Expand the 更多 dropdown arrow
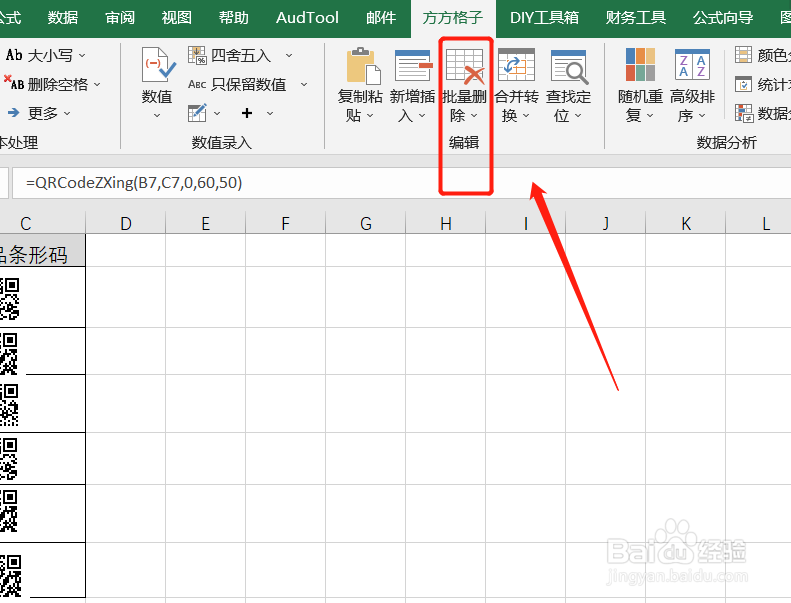Viewport: 791px width, 603px height. tap(67, 114)
